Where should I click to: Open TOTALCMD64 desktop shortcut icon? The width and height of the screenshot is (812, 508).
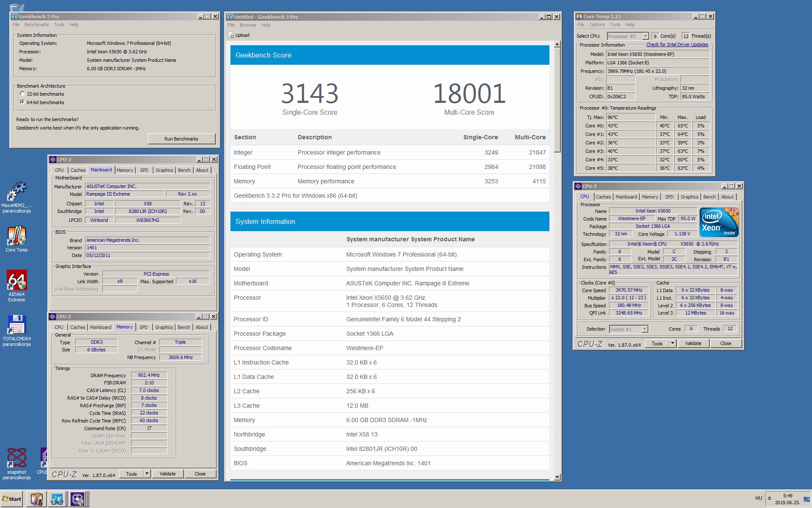[x=16, y=325]
